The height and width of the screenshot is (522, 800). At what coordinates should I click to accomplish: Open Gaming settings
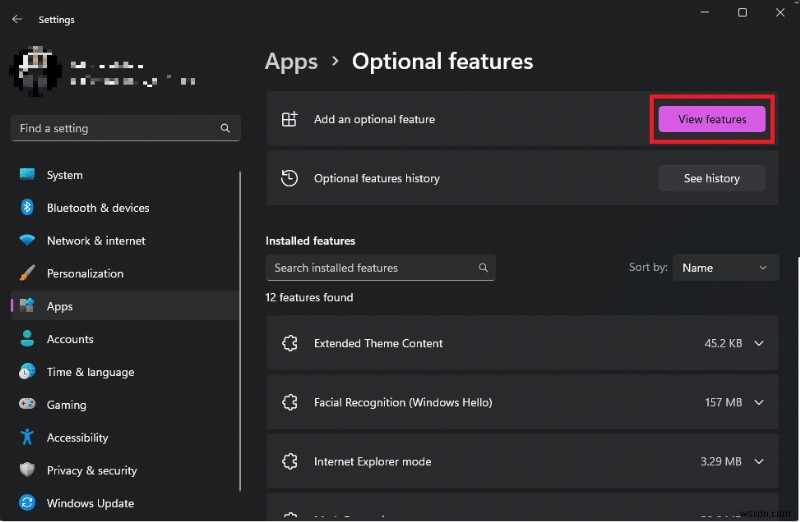(x=124, y=404)
